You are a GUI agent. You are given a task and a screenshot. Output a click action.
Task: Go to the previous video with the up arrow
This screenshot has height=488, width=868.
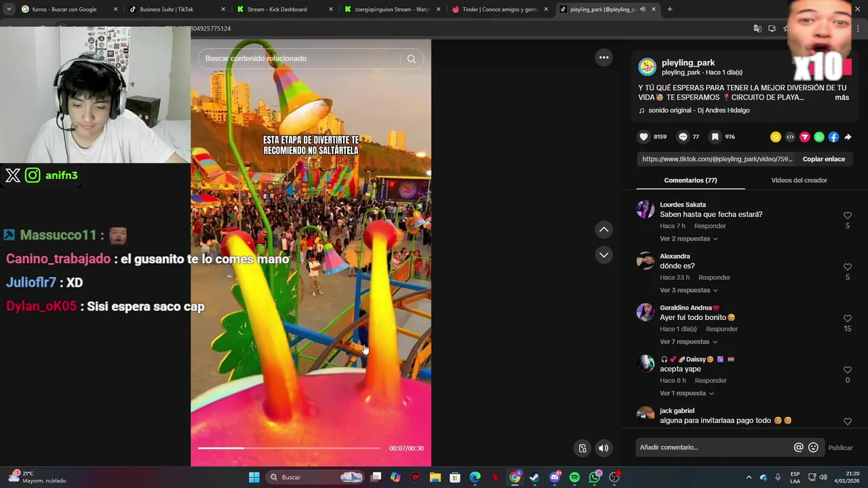click(604, 230)
